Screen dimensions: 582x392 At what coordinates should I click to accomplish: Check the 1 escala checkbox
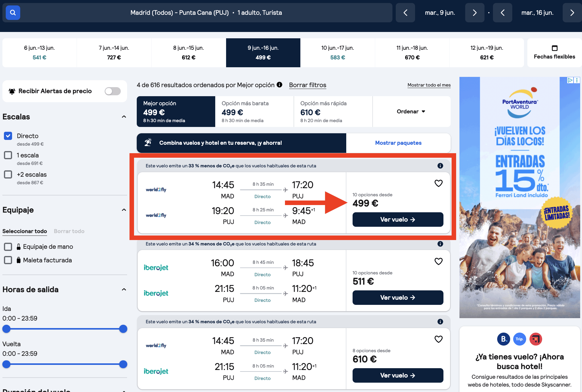[x=8, y=155]
